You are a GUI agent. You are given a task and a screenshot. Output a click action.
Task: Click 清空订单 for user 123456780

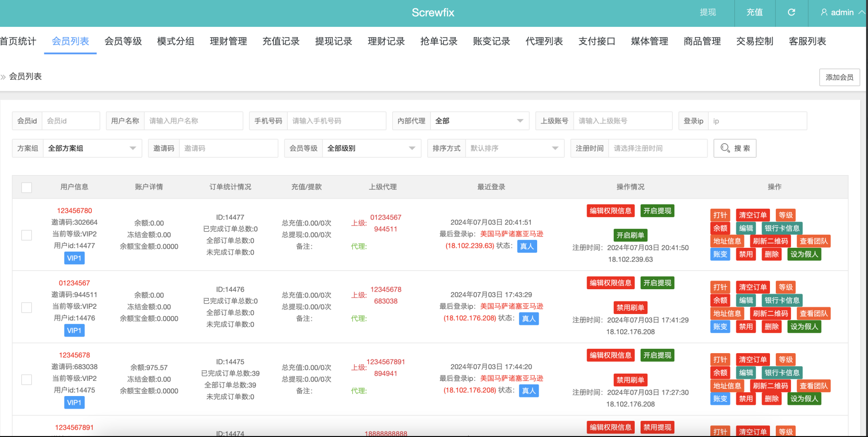[753, 215]
